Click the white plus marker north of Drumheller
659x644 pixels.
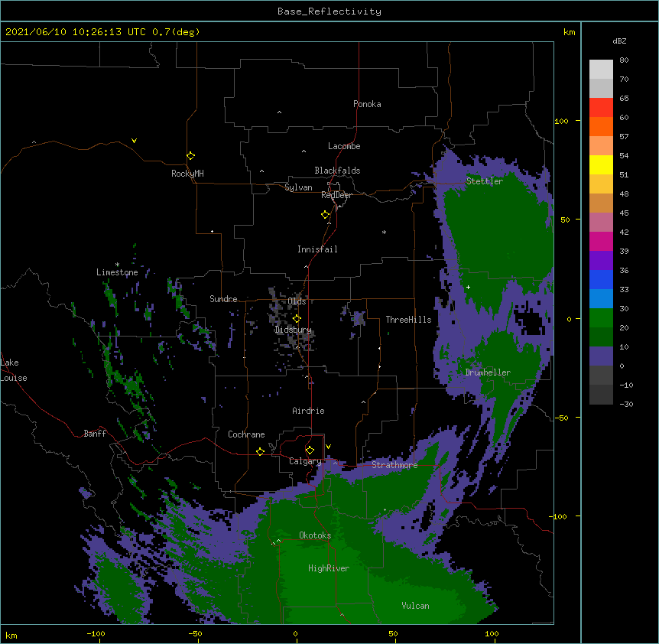(468, 287)
